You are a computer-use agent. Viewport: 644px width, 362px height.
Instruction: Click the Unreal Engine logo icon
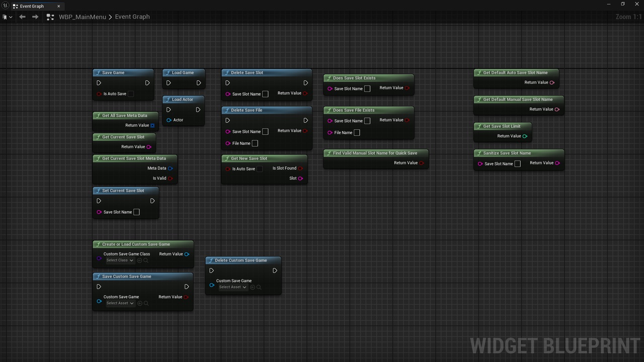coord(5,6)
